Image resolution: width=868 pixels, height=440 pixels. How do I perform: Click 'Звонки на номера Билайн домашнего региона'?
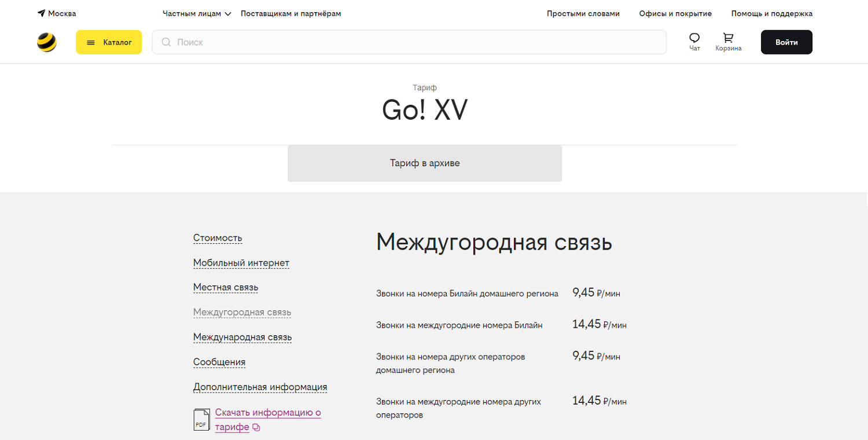[x=467, y=294]
